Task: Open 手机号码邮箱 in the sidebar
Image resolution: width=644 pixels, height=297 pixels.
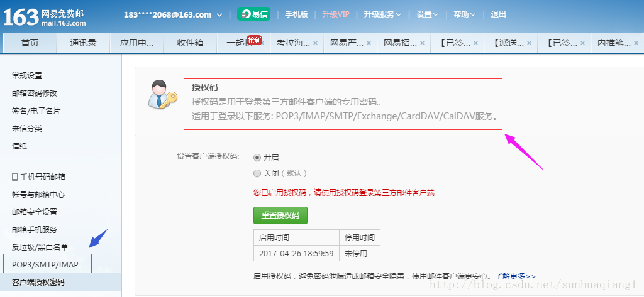Action: (43, 177)
